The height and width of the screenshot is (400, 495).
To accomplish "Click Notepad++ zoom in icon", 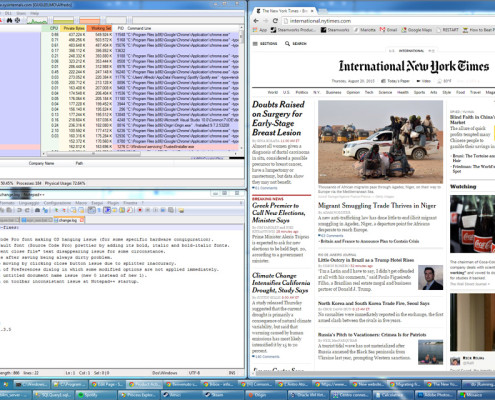I will (x=56, y=210).
